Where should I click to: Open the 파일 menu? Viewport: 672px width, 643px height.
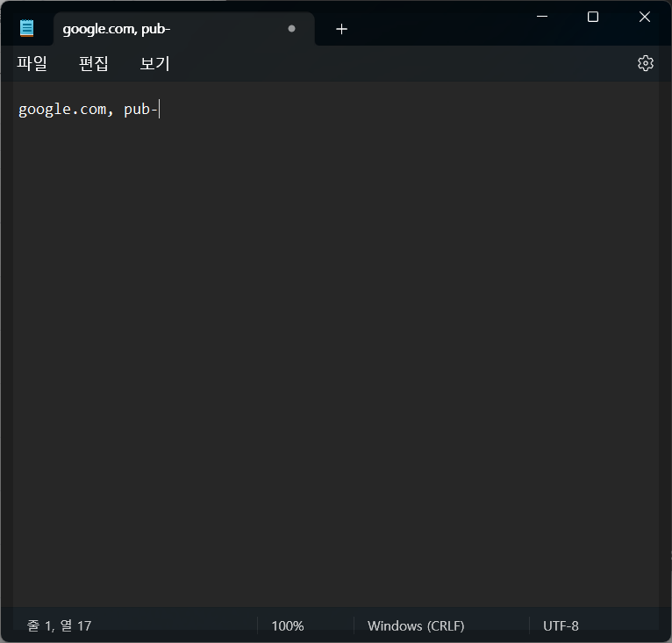(x=32, y=63)
